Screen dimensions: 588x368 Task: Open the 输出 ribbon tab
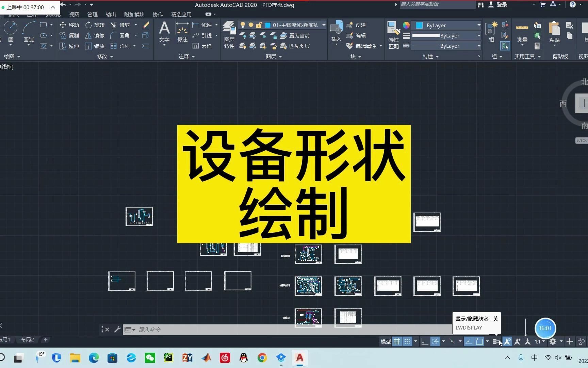coord(111,14)
